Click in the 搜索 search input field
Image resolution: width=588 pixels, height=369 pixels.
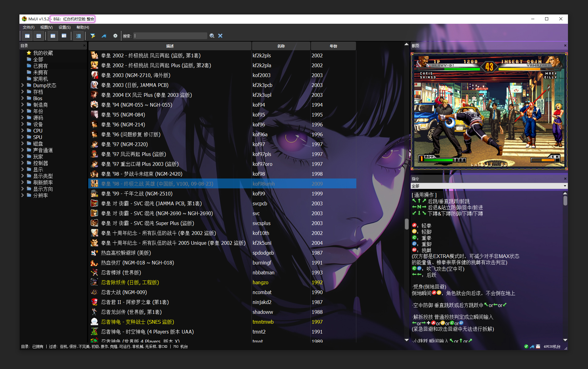[x=170, y=36]
